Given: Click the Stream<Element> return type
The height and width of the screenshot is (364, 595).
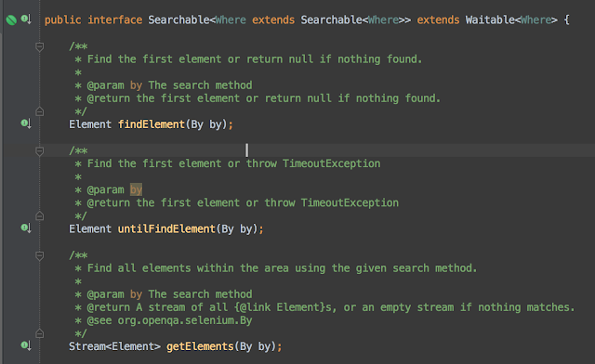Looking at the screenshot, I should (x=114, y=346).
